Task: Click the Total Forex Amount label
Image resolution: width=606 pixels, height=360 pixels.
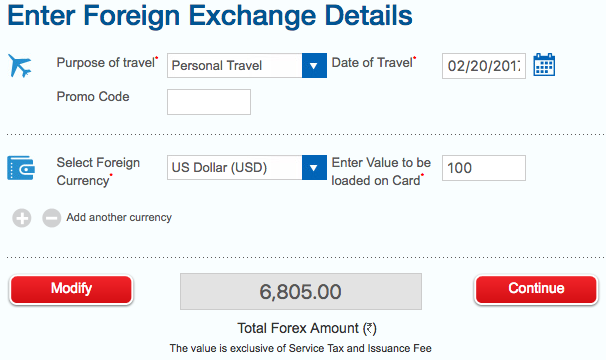Action: pyautogui.click(x=307, y=328)
